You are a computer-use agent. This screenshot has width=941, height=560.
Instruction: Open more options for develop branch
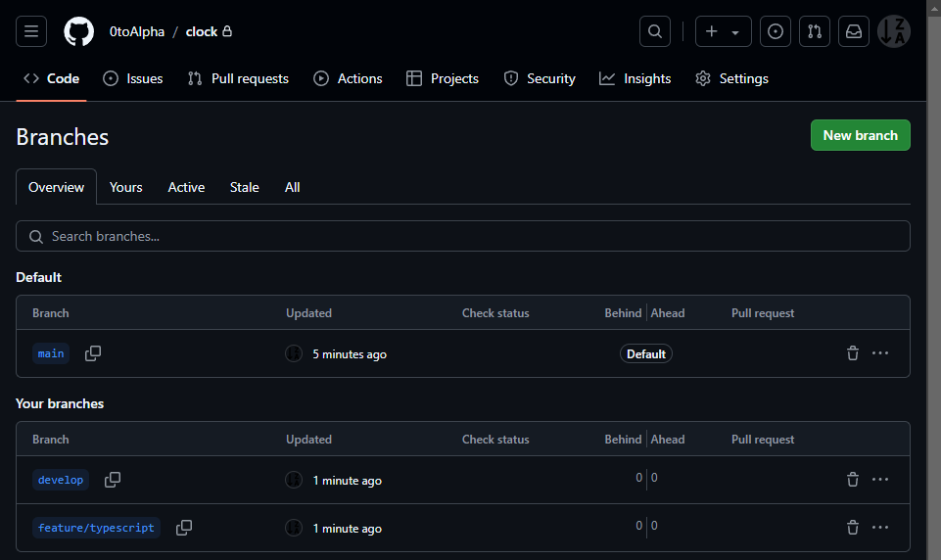coord(879,480)
